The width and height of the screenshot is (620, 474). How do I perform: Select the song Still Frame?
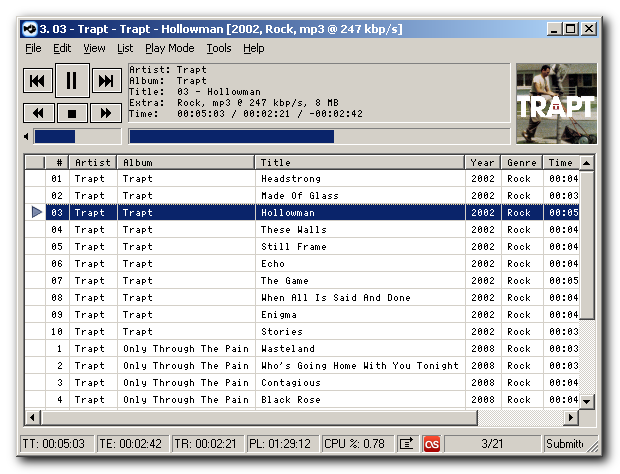302,247
